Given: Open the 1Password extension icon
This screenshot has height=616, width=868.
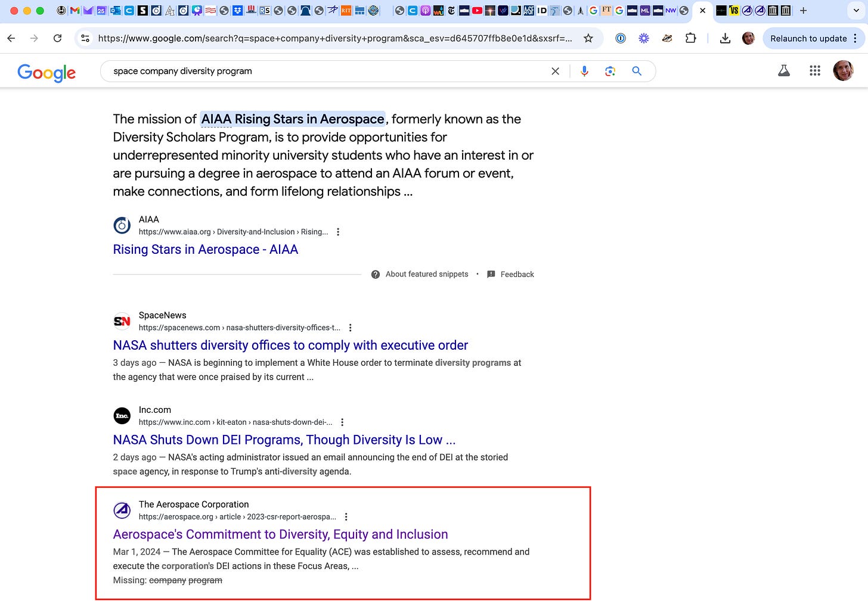Looking at the screenshot, I should (x=621, y=38).
